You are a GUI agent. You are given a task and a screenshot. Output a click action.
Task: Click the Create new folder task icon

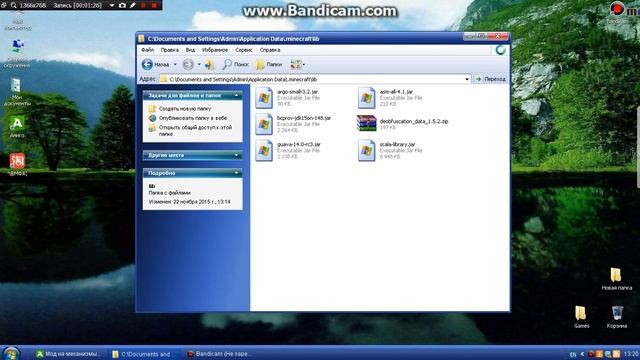pos(152,109)
